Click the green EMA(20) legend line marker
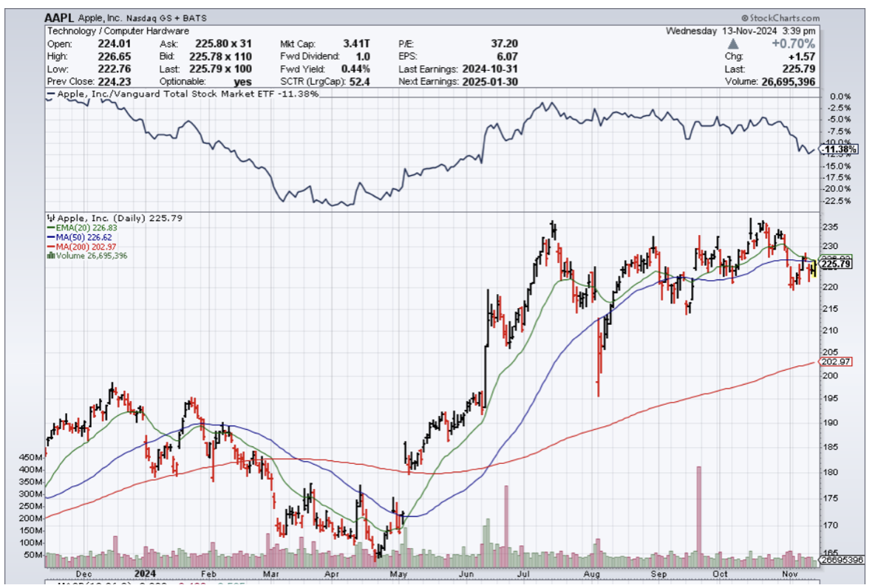This screenshot has width=875, height=588. (50, 228)
